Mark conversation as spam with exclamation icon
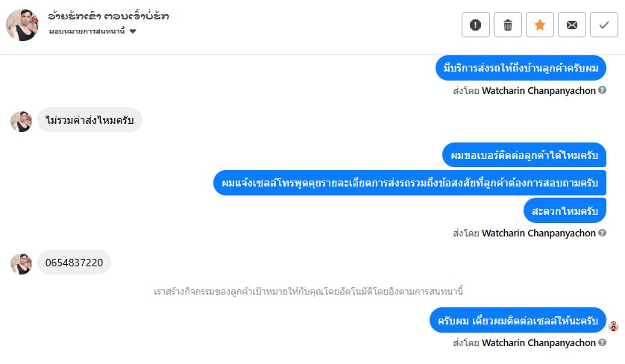The image size is (625, 364). tap(476, 25)
